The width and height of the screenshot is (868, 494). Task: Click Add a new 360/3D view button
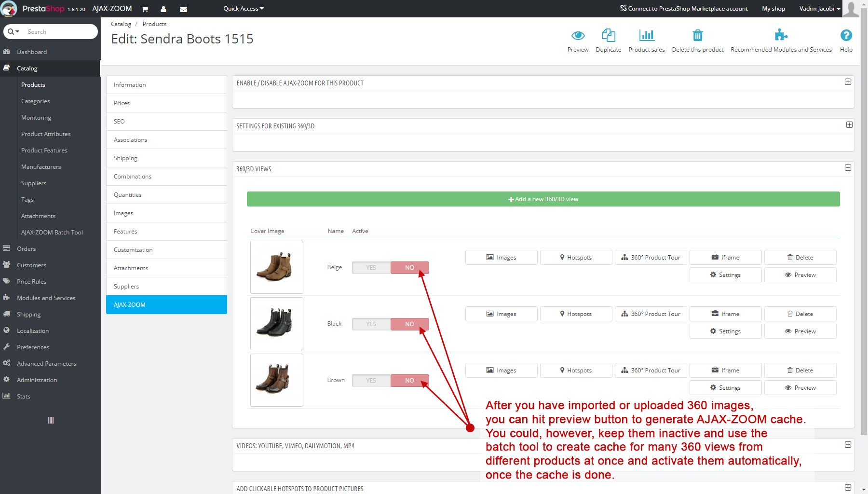(543, 199)
